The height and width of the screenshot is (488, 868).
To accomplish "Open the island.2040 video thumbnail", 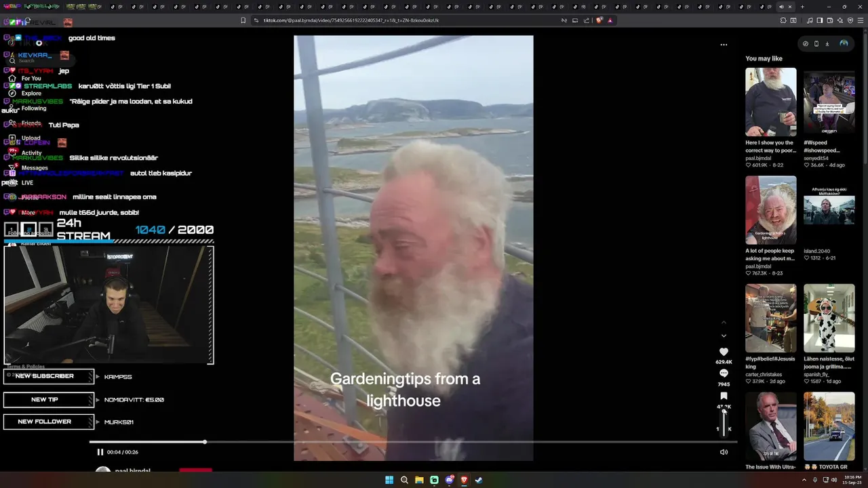I will (x=829, y=210).
